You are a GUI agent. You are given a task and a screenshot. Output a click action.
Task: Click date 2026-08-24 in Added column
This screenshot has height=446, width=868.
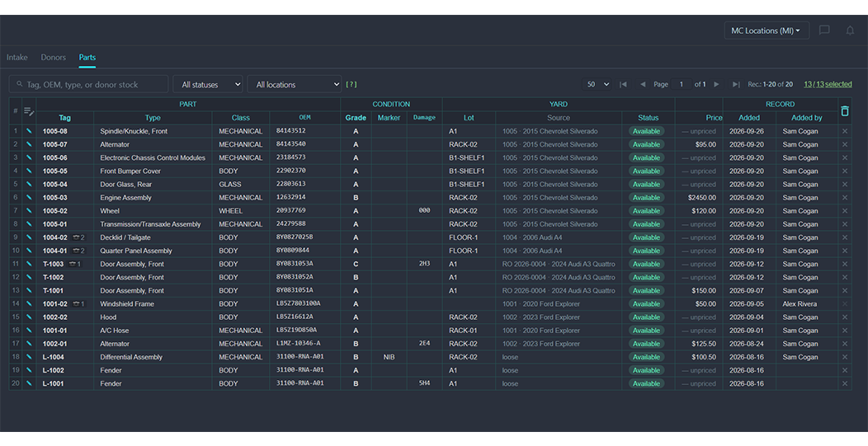pyautogui.click(x=748, y=344)
